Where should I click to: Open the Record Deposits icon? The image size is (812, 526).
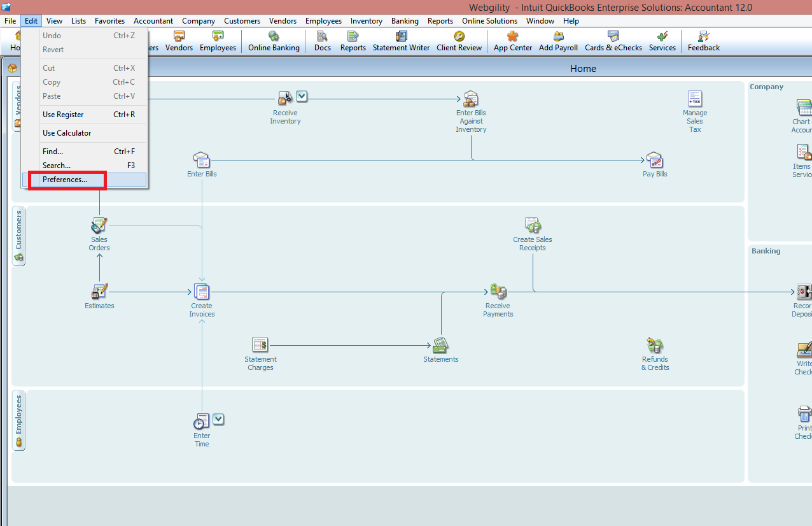(804, 292)
